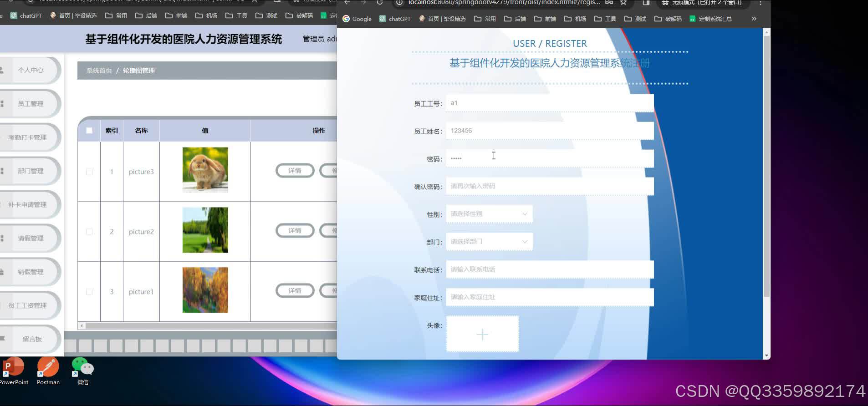This screenshot has height=406, width=868.
Task: Open 微信 WeChat desktop shortcut
Action: (82, 371)
